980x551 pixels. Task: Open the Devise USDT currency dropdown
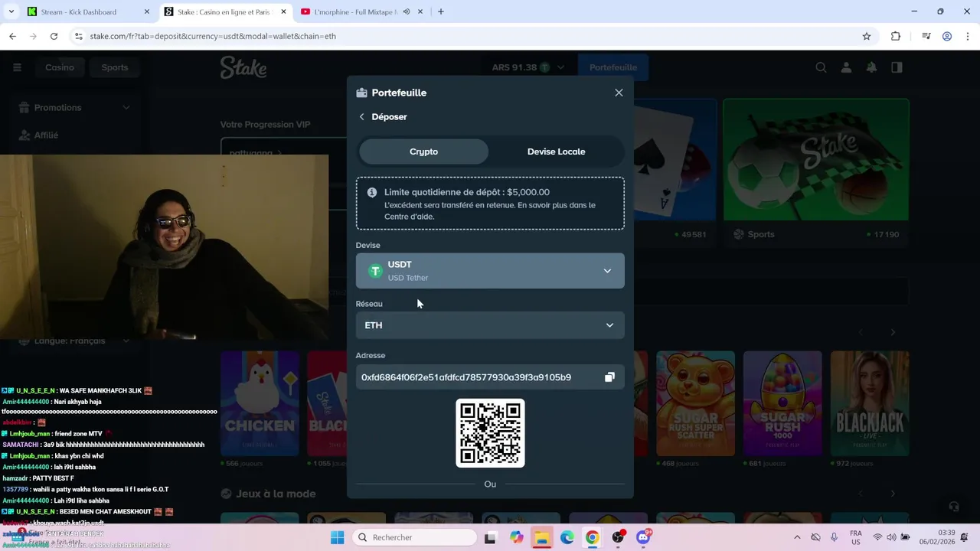click(x=490, y=271)
